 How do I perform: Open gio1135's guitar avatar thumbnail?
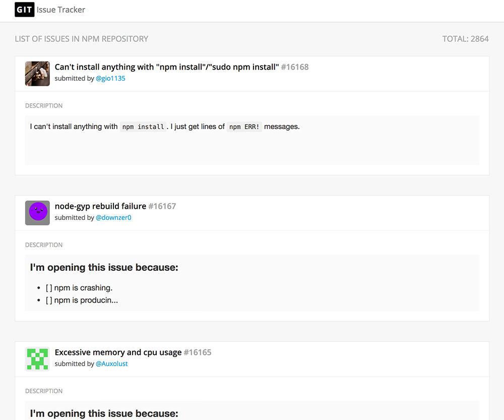click(x=37, y=74)
